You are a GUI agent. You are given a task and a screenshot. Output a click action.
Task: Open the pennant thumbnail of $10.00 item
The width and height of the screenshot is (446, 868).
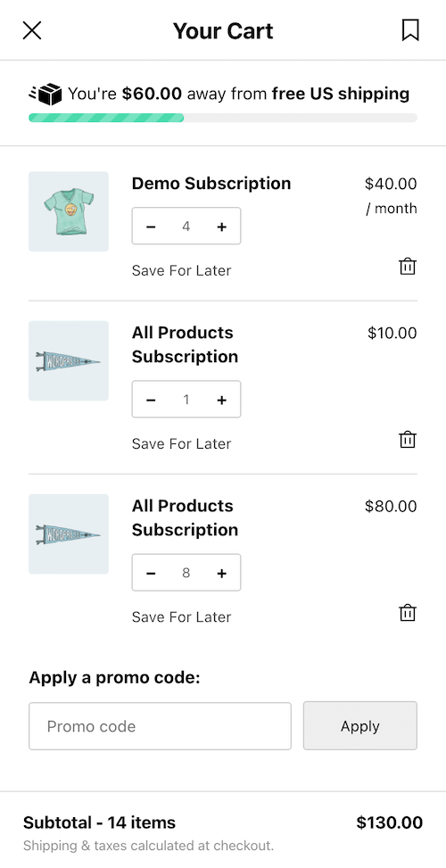coord(69,361)
